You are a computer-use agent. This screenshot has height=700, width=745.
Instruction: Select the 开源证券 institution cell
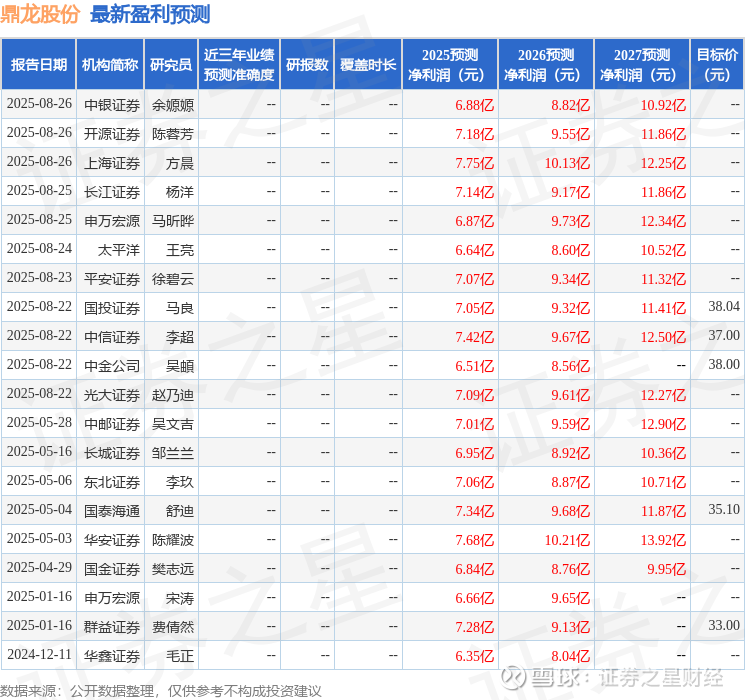coord(112,134)
